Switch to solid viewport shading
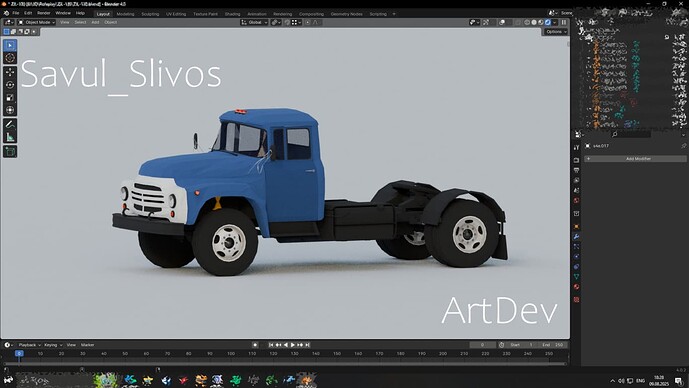 coord(534,22)
